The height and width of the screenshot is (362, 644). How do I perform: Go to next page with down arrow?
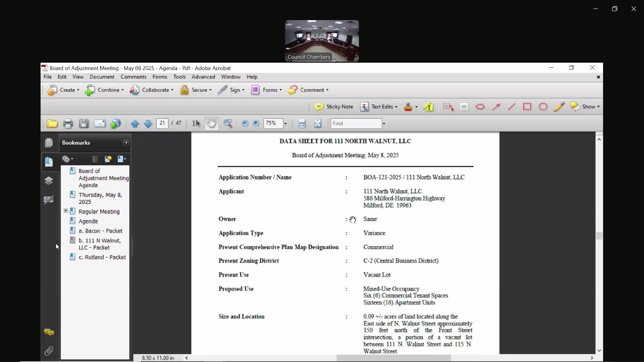(x=148, y=124)
